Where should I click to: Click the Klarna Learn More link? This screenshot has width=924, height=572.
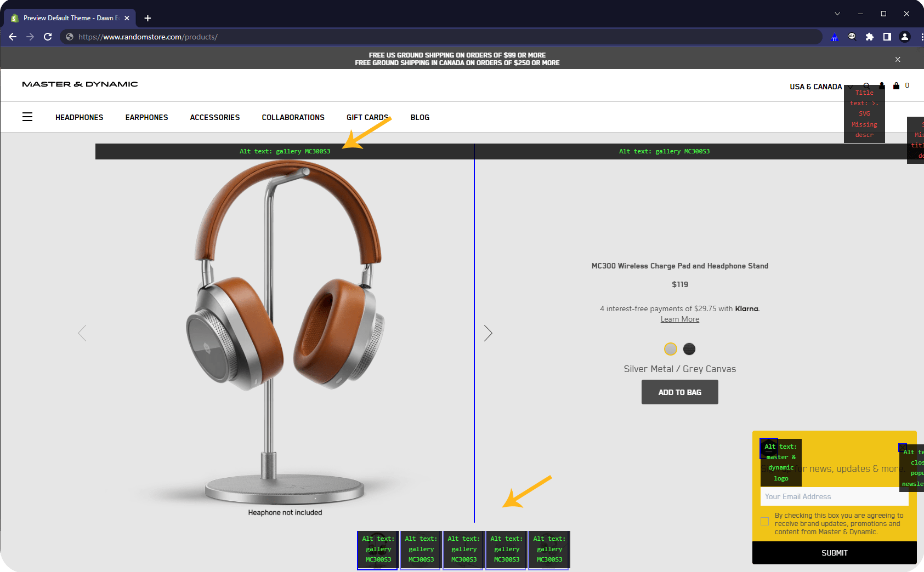(680, 319)
